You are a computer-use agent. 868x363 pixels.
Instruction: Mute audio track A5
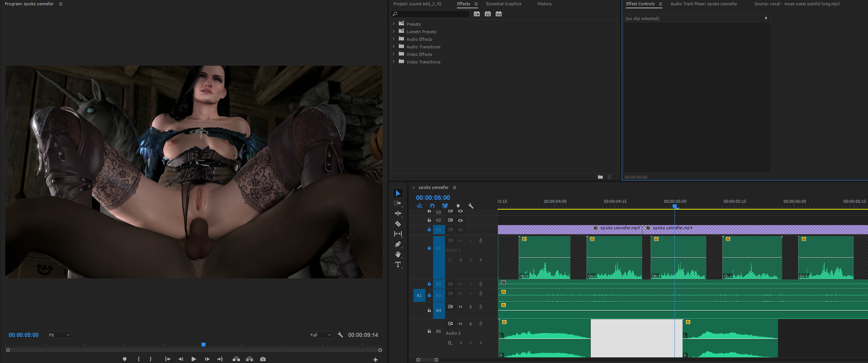tap(460, 324)
